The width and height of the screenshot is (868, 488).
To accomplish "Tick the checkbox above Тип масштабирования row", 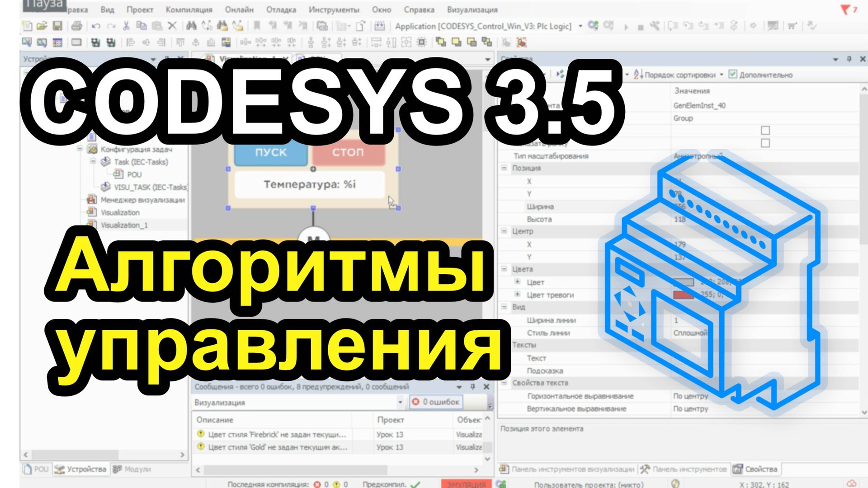I will click(765, 143).
